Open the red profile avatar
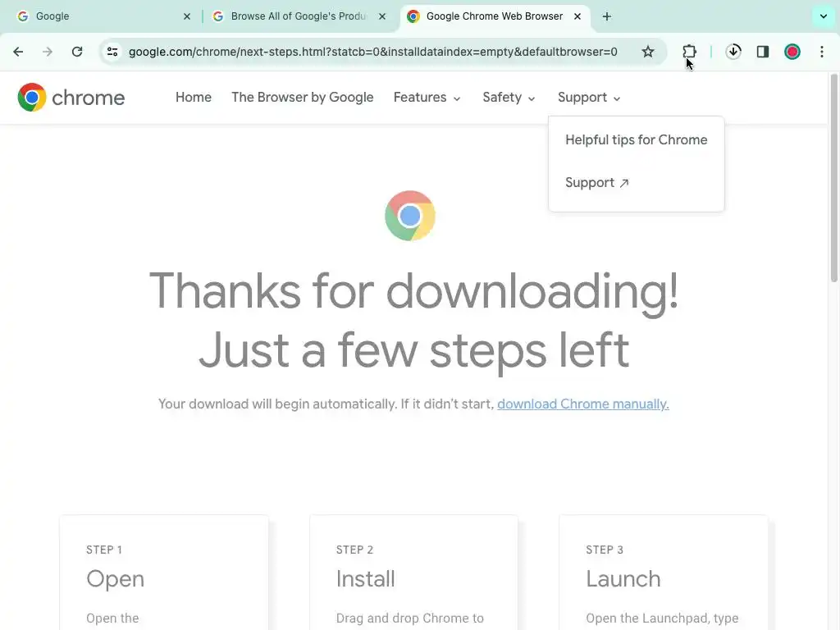 click(792, 52)
